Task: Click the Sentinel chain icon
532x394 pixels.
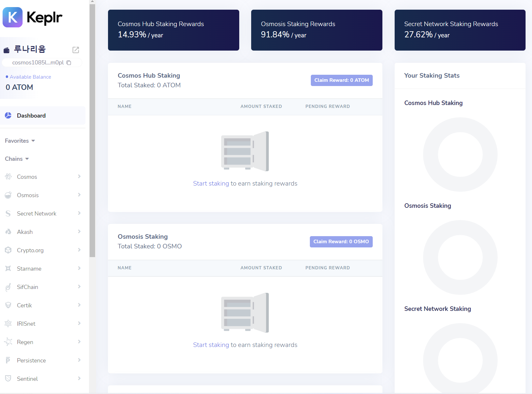Action: tap(8, 379)
